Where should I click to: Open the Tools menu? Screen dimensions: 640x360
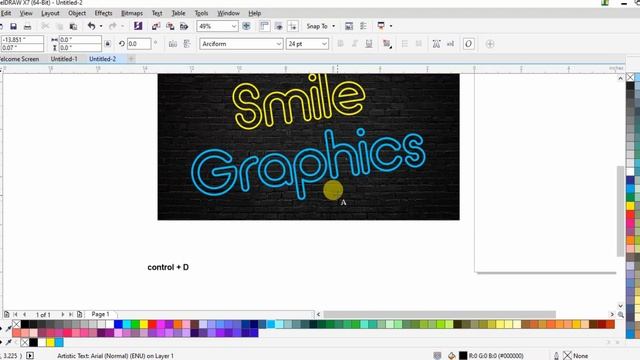(x=201, y=13)
